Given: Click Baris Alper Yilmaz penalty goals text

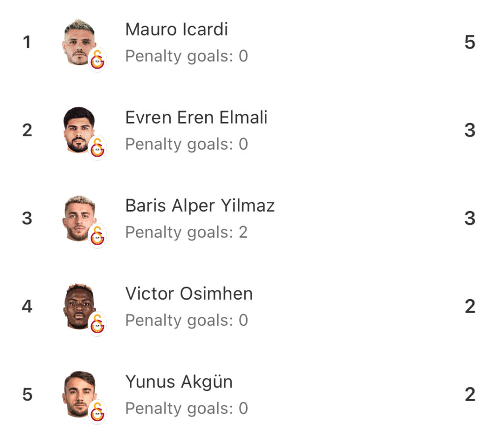Looking at the screenshot, I should tap(187, 232).
